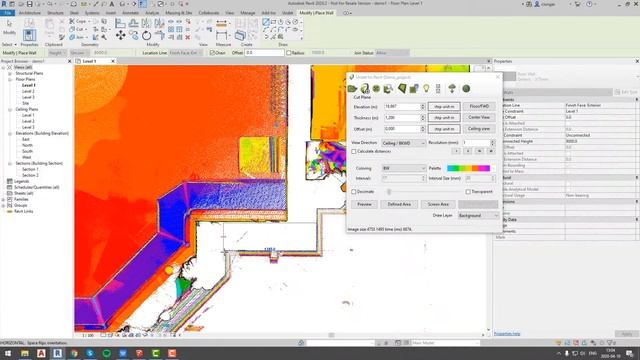Open the Location Line dropdown in options bar
This screenshot has height=360, width=640.
(185, 53)
